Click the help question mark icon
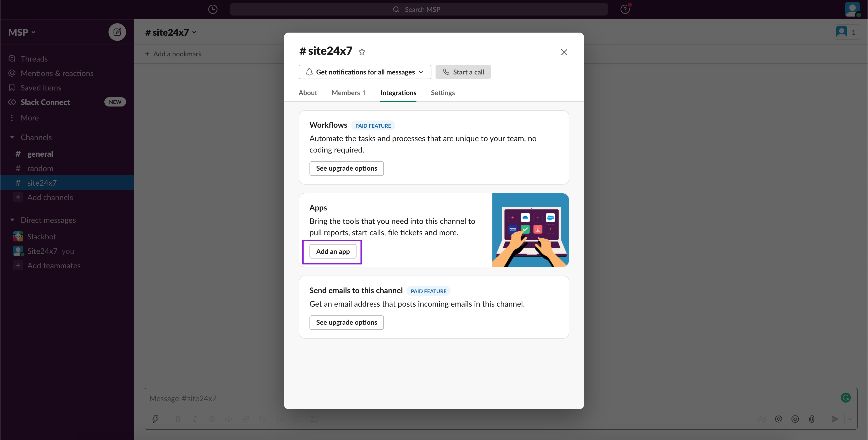Image resolution: width=868 pixels, height=440 pixels. pos(625,10)
